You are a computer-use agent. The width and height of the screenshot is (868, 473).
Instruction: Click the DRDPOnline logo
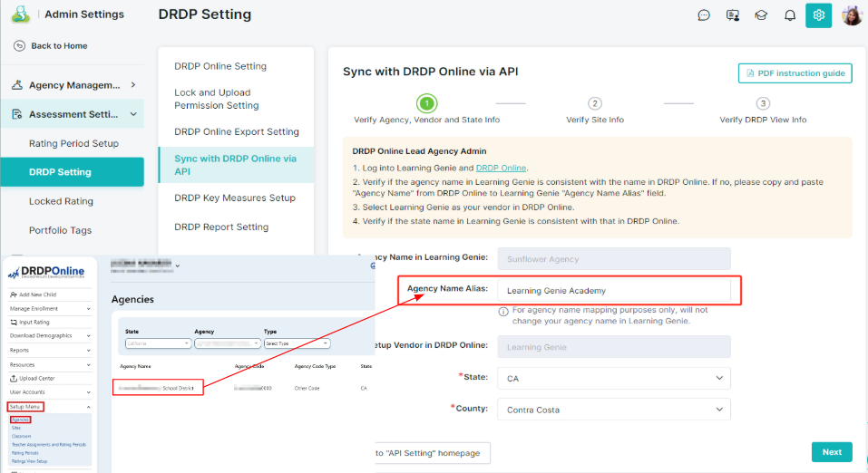tap(46, 272)
